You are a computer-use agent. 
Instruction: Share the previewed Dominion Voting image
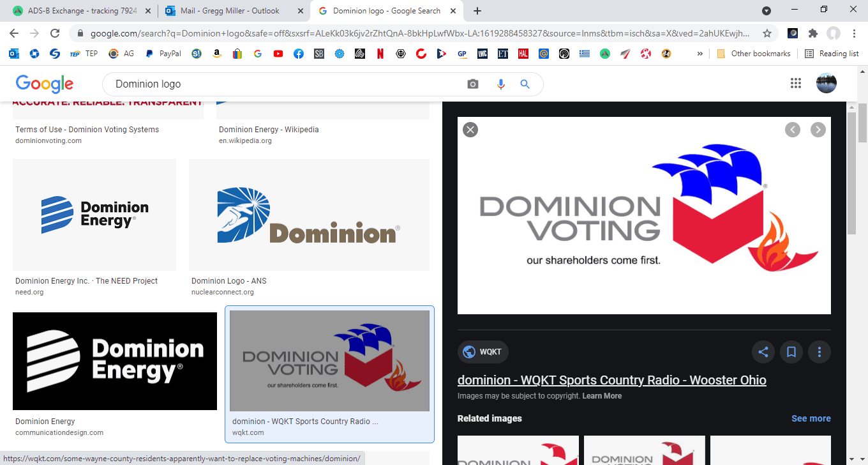tap(763, 352)
